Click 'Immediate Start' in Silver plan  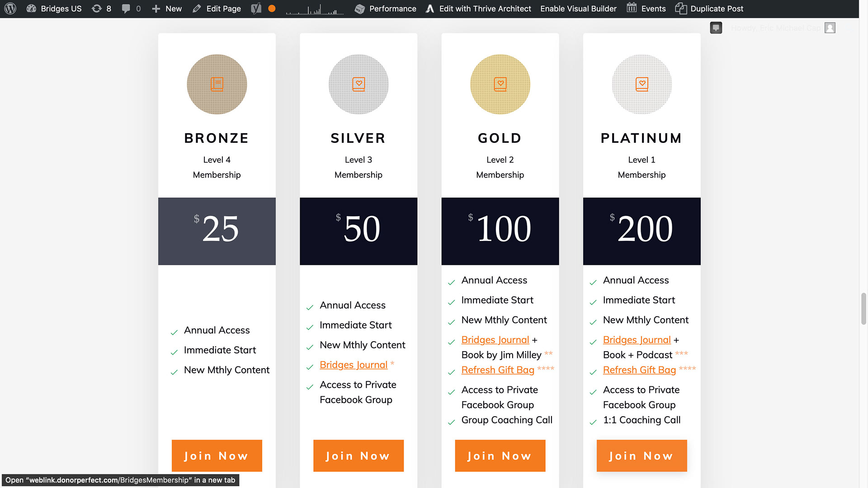(x=356, y=325)
